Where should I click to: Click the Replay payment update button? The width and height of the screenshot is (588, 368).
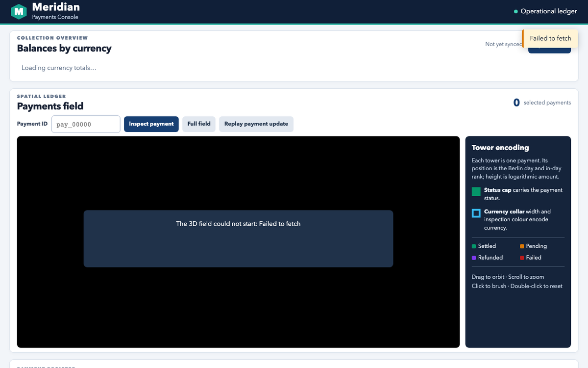click(256, 124)
